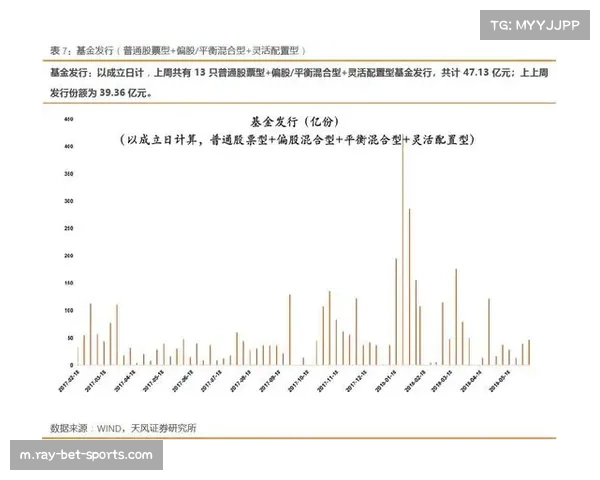Click the y-axis label 200
Viewport: 600px width, 480px height.
pyautogui.click(x=68, y=256)
